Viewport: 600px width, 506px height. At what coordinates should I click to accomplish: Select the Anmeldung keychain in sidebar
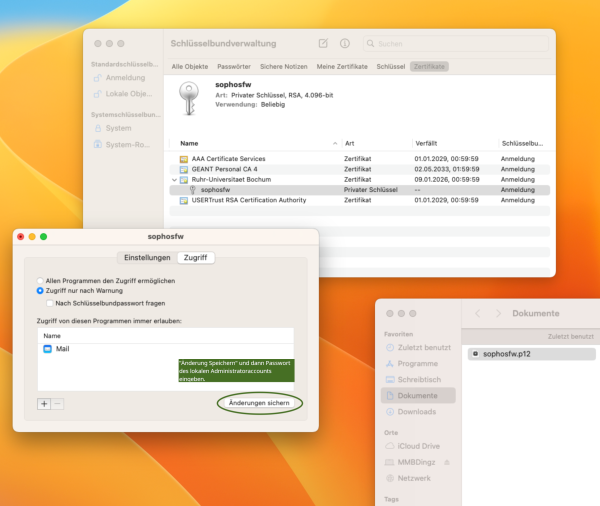tap(124, 77)
